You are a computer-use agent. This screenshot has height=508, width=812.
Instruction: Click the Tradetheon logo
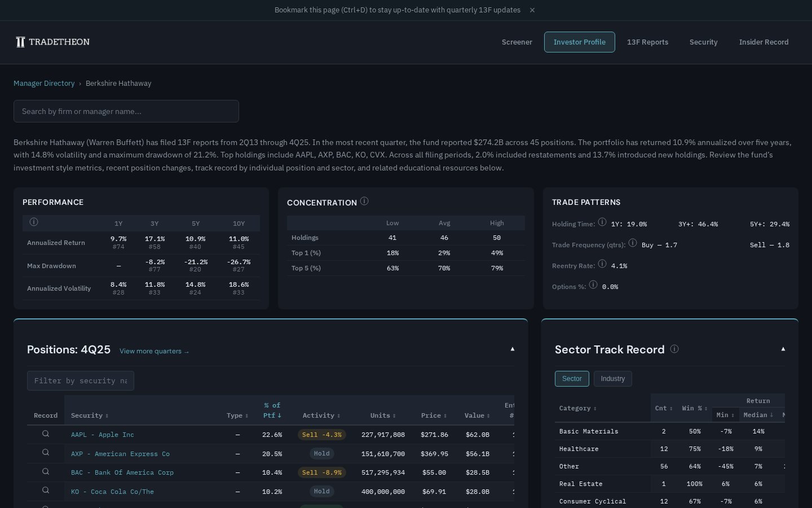pyautogui.click(x=52, y=42)
